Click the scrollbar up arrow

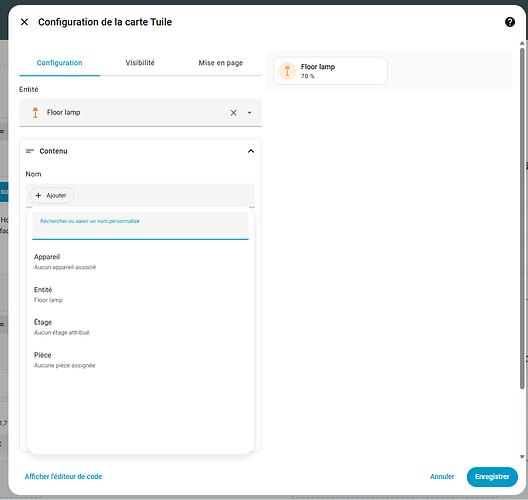coord(522,43)
